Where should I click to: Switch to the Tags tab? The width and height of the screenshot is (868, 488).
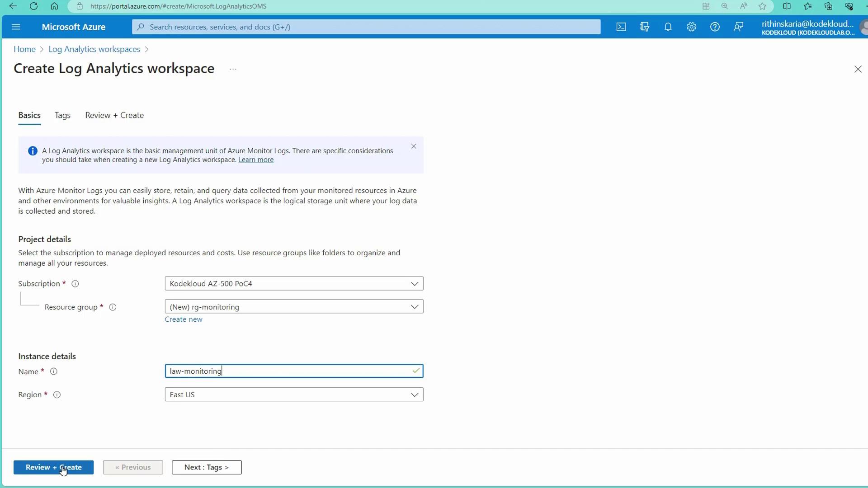pyautogui.click(x=62, y=115)
